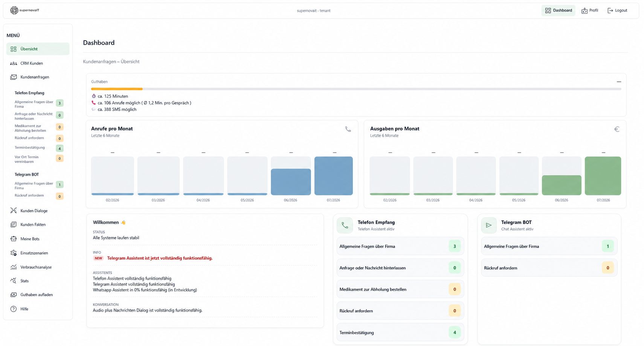Click the NEW badge in Info section
644x346 pixels.
point(98,258)
